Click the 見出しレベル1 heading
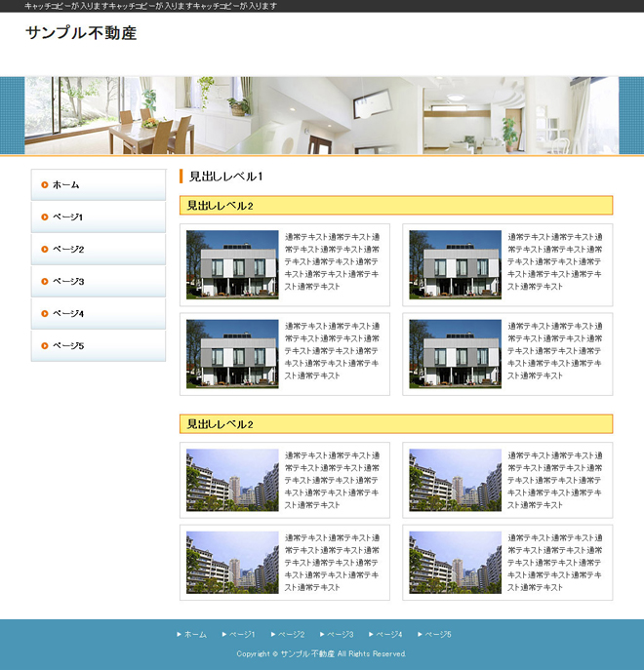 tap(225, 177)
